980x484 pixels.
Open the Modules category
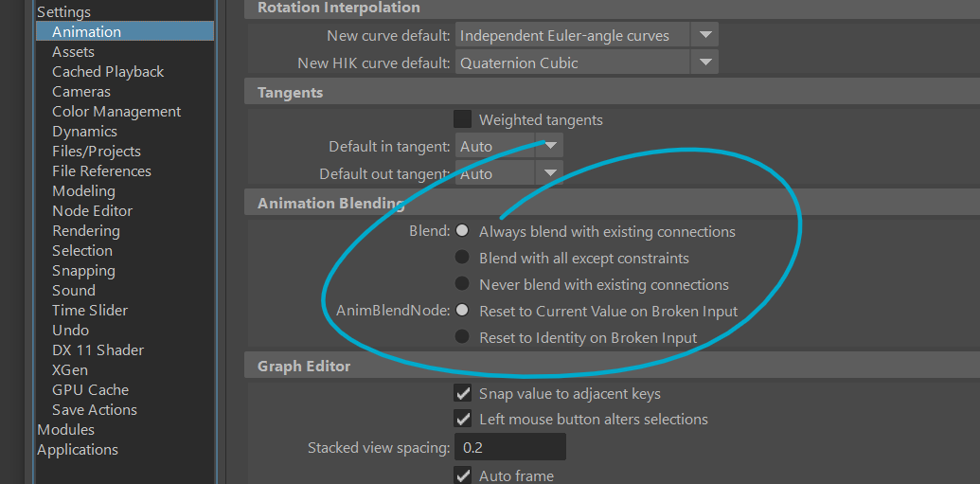(x=65, y=430)
